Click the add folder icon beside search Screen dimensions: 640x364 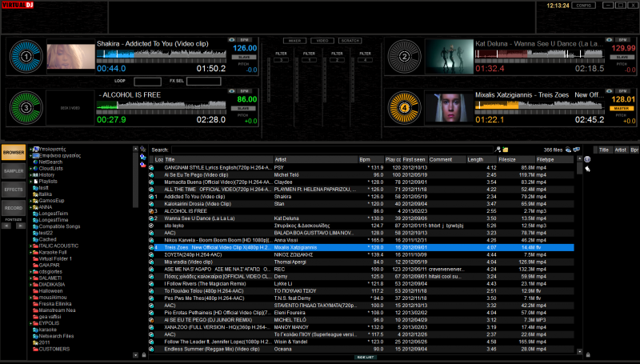506,150
